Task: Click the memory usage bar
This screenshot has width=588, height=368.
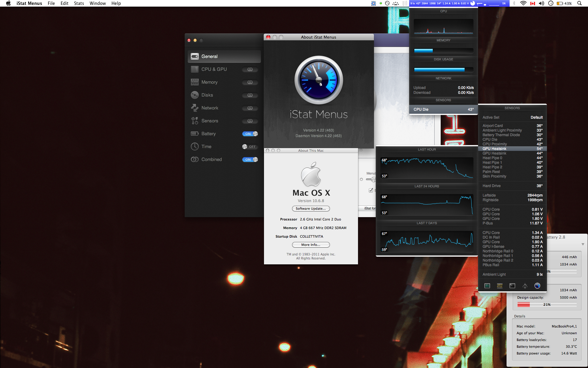Action: pyautogui.click(x=443, y=51)
